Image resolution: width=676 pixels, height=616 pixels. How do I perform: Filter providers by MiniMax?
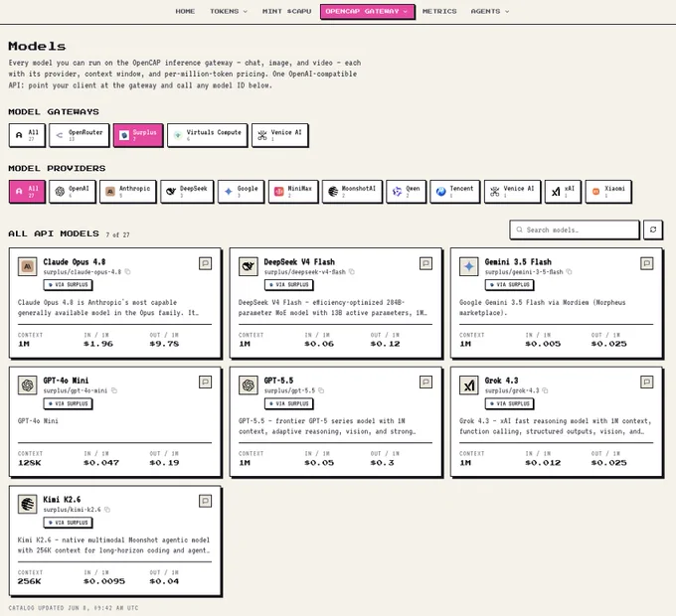tap(293, 192)
